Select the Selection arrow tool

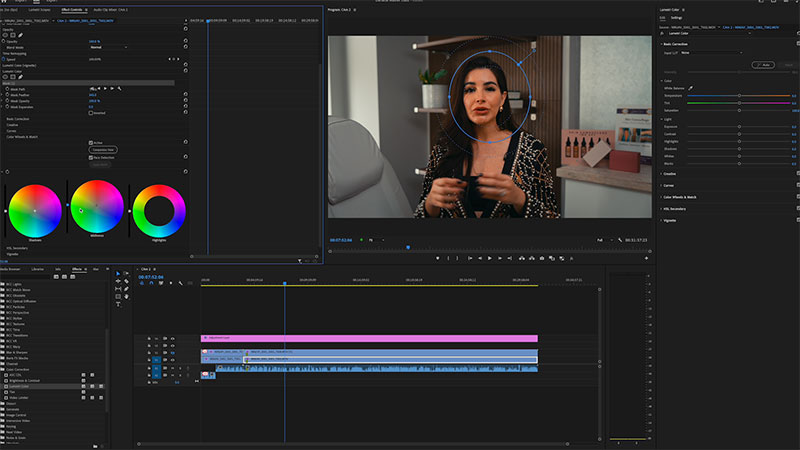(x=118, y=273)
